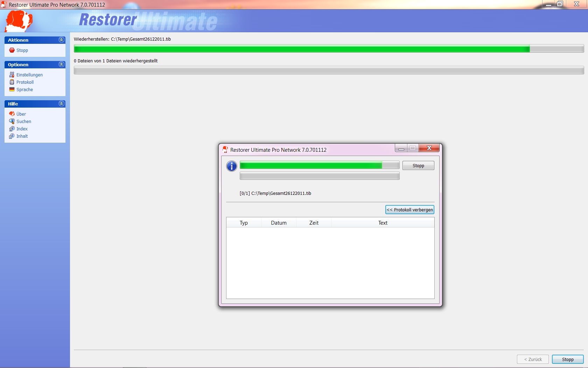Click the Zurück back button

pyautogui.click(x=533, y=359)
